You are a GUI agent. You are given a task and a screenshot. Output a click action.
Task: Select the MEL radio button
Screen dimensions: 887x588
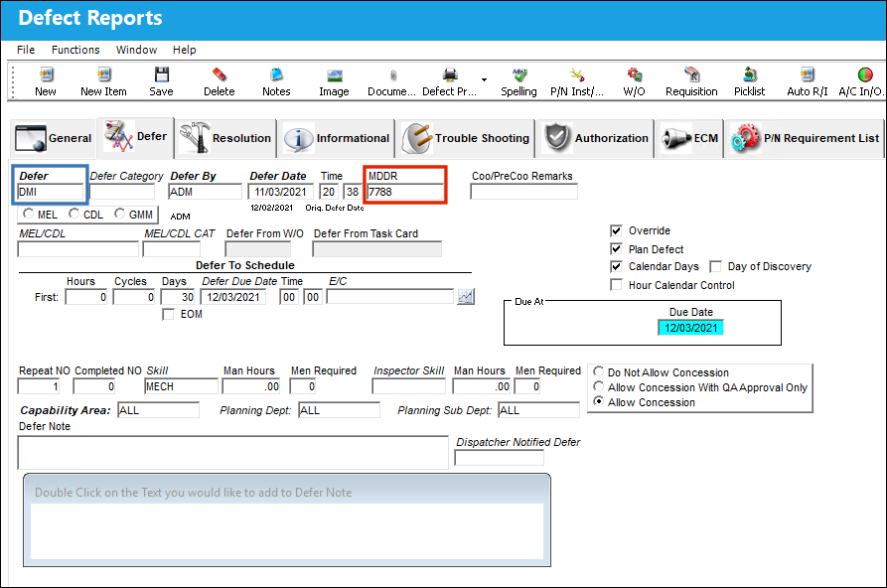tap(28, 214)
